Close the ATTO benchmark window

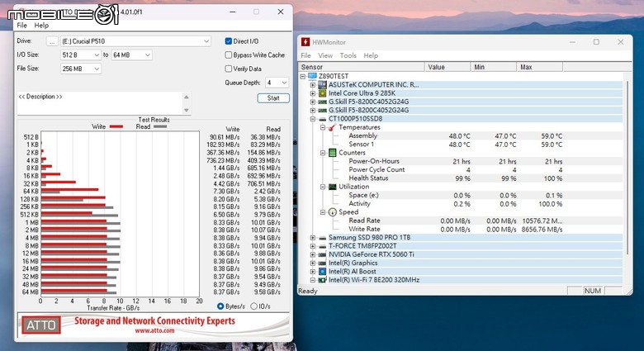(x=281, y=12)
